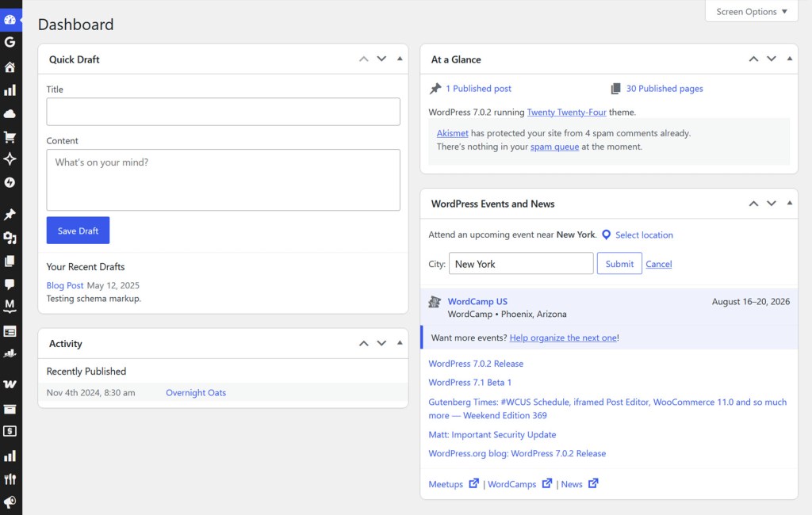Click the sparkle star sidebar icon
Viewport: 812px width, 515px height.
click(x=10, y=159)
